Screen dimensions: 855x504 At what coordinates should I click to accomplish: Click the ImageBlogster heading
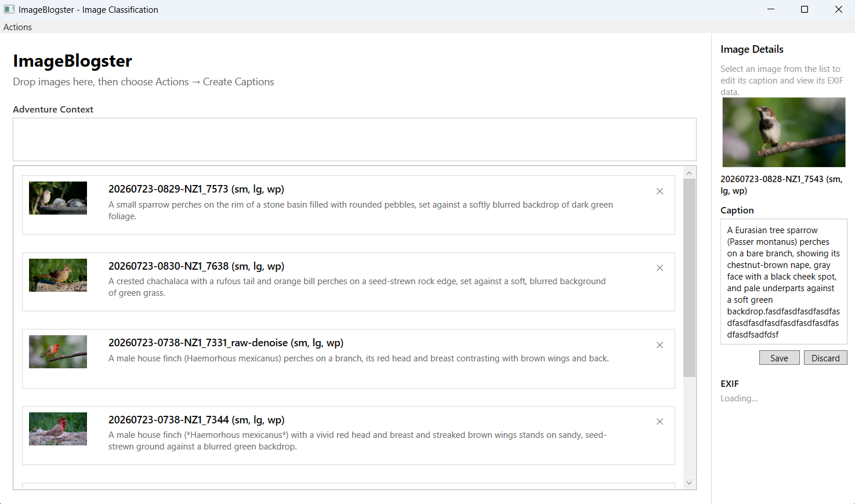73,61
